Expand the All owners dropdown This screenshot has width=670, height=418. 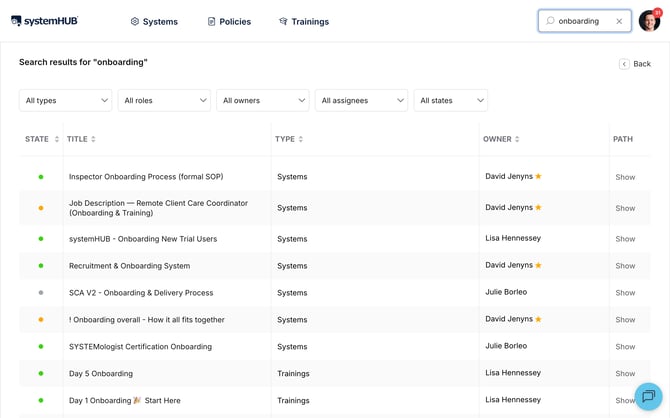(263, 100)
